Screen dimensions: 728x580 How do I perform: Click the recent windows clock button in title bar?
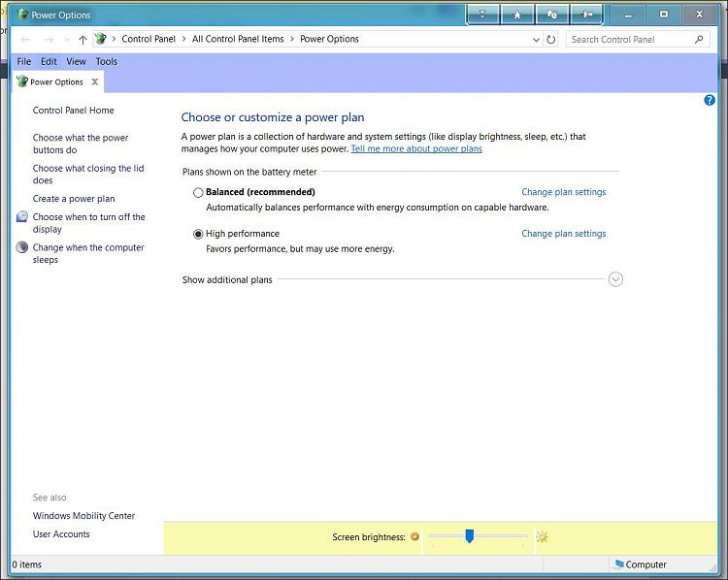point(552,15)
